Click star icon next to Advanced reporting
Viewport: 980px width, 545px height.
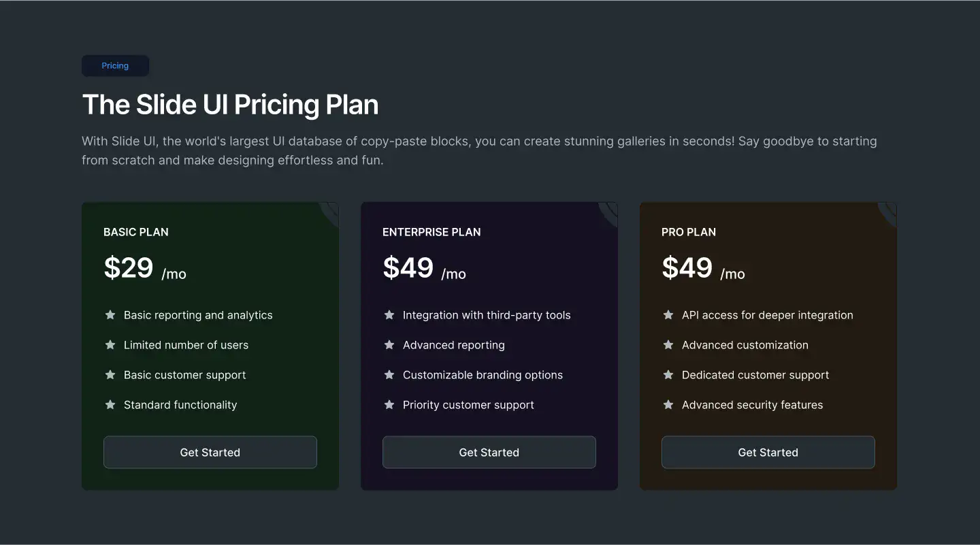389,345
